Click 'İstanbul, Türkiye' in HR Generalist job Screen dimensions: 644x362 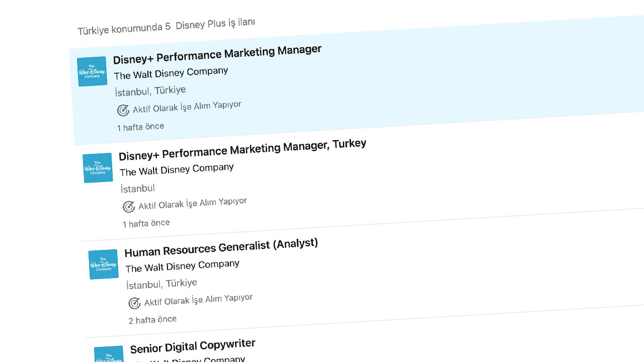(162, 284)
